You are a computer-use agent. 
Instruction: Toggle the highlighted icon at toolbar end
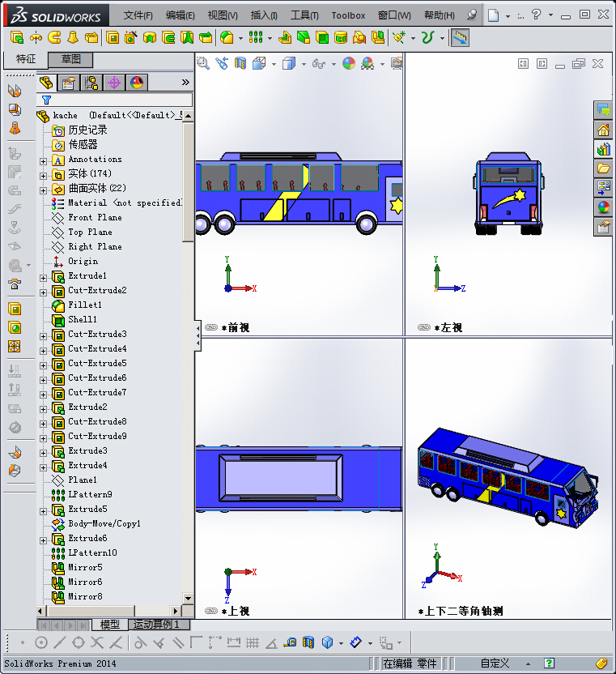coord(460,38)
